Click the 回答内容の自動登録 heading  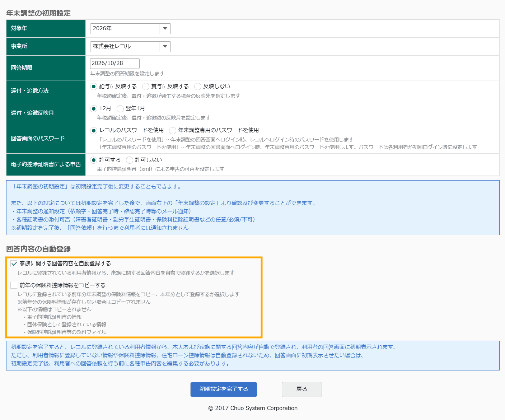click(38, 249)
